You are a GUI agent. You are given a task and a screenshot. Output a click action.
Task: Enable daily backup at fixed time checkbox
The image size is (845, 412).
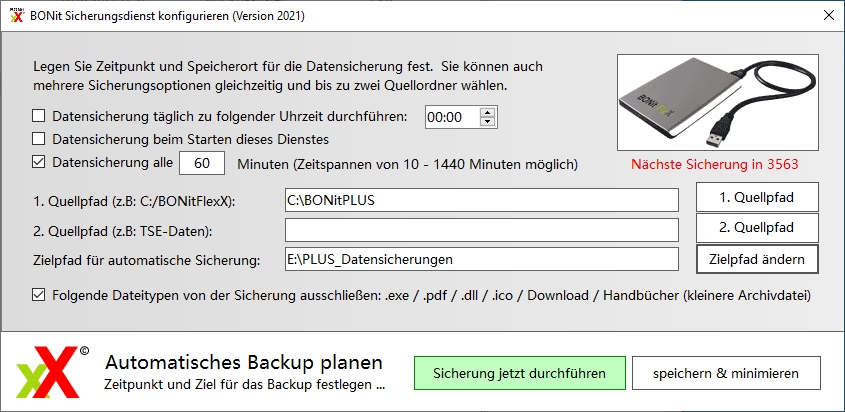(38, 116)
